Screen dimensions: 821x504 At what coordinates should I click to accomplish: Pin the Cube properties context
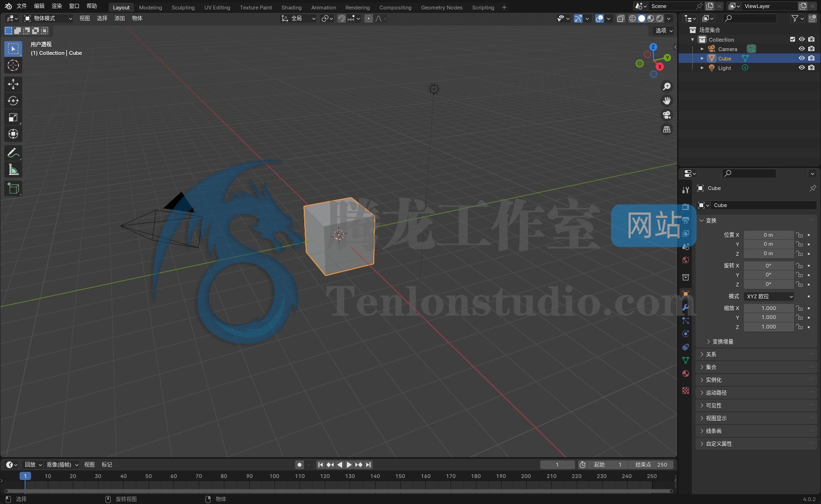coord(812,188)
